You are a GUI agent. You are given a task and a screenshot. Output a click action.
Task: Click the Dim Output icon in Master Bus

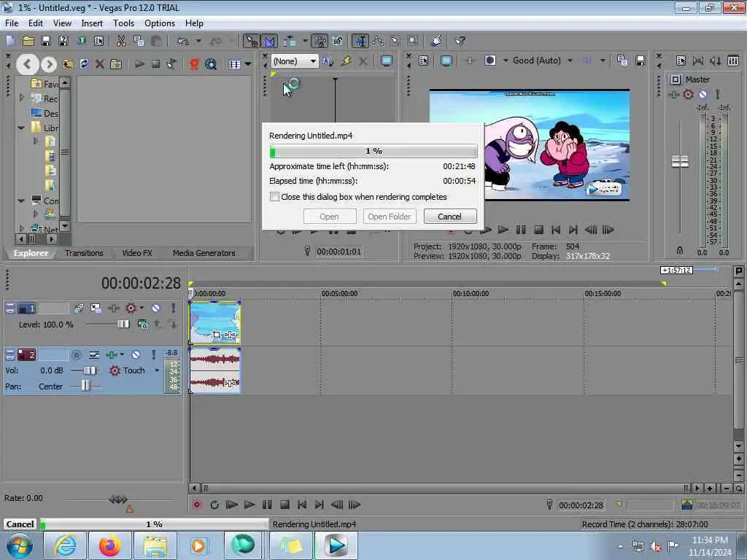(x=715, y=61)
